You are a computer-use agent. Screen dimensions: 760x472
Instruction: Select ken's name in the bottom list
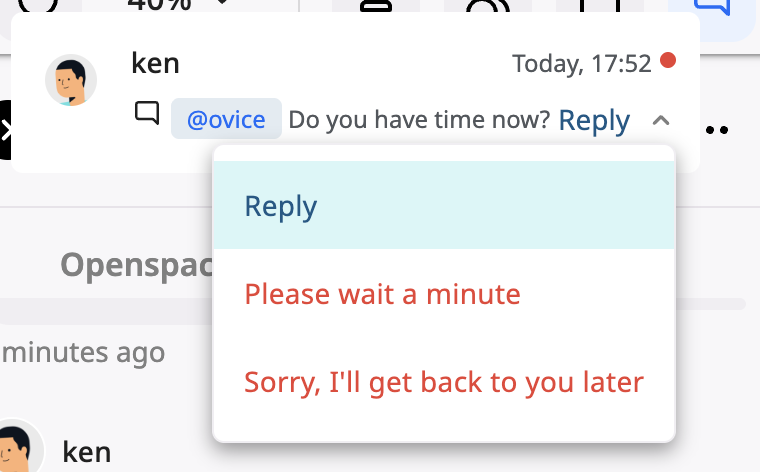tap(87, 451)
